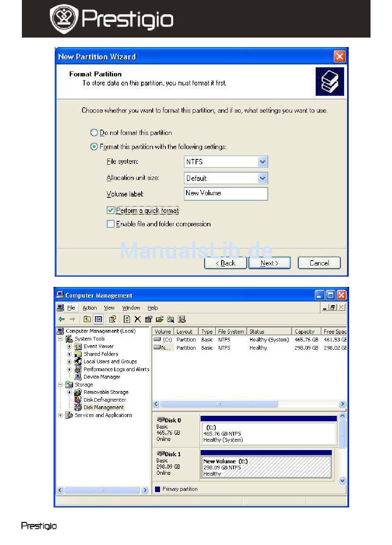Click the Device Manager icon in tree
The image size is (392, 545).
tap(78, 377)
